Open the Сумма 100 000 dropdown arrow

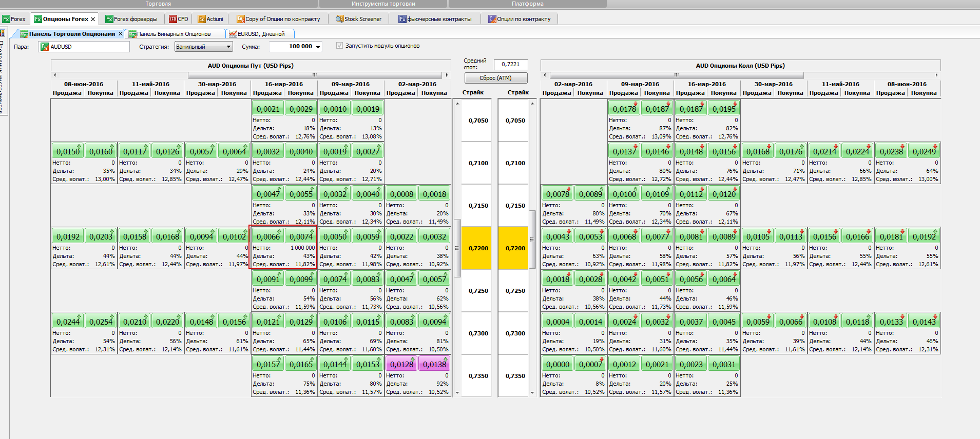(318, 47)
